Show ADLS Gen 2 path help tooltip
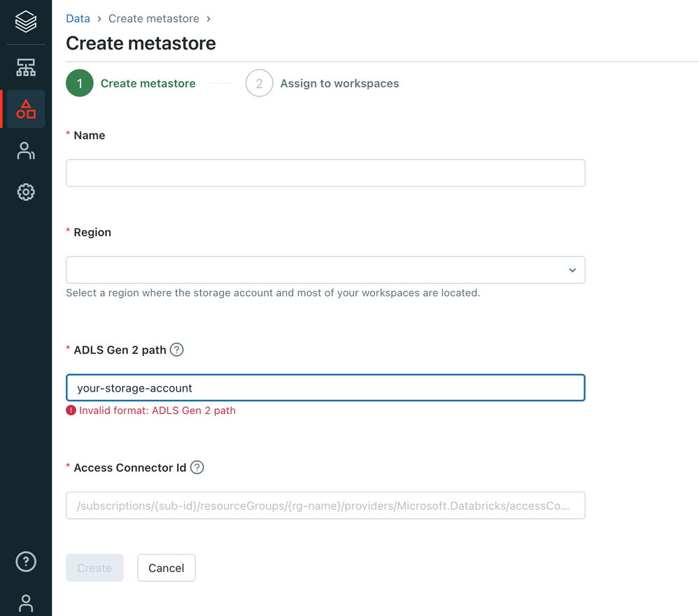The image size is (699, 616). click(177, 350)
